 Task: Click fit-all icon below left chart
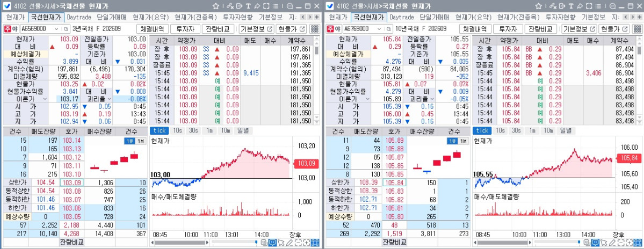[x=315, y=243]
